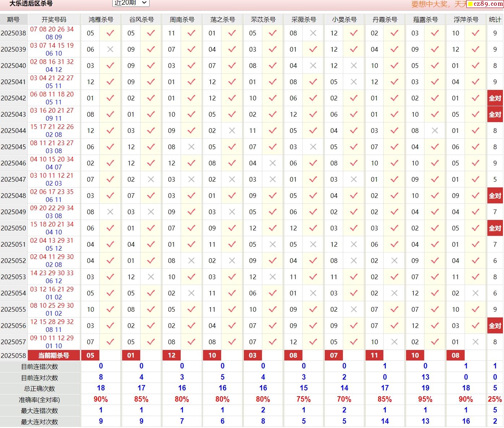
Task: Click the 95% accuracy under 薤露杀号
Action: 425,399
